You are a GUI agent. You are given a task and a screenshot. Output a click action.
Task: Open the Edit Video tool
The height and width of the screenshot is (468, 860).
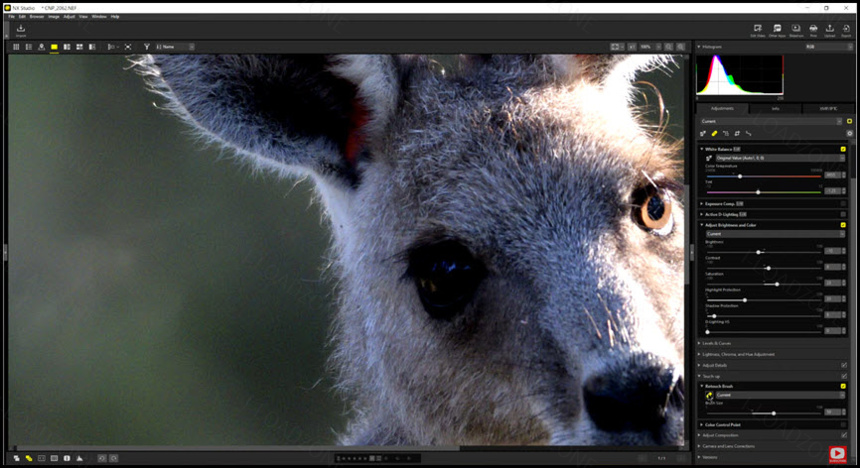(757, 31)
